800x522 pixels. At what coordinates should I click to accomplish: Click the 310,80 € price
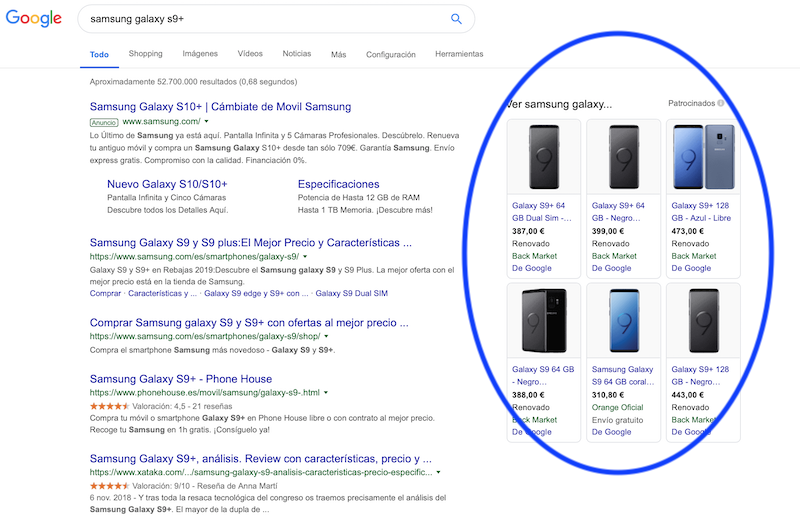click(608, 395)
